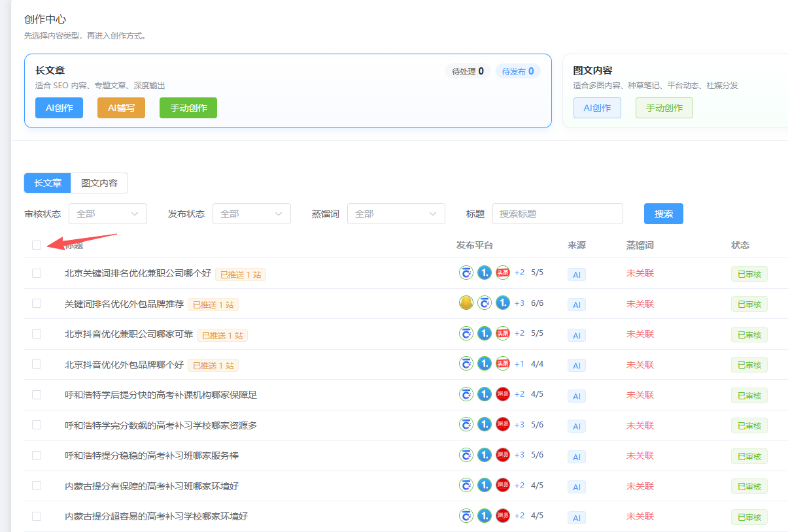Image resolution: width=788 pixels, height=532 pixels.
Task: Switch to the 长文章 list tab
Action: [x=48, y=183]
